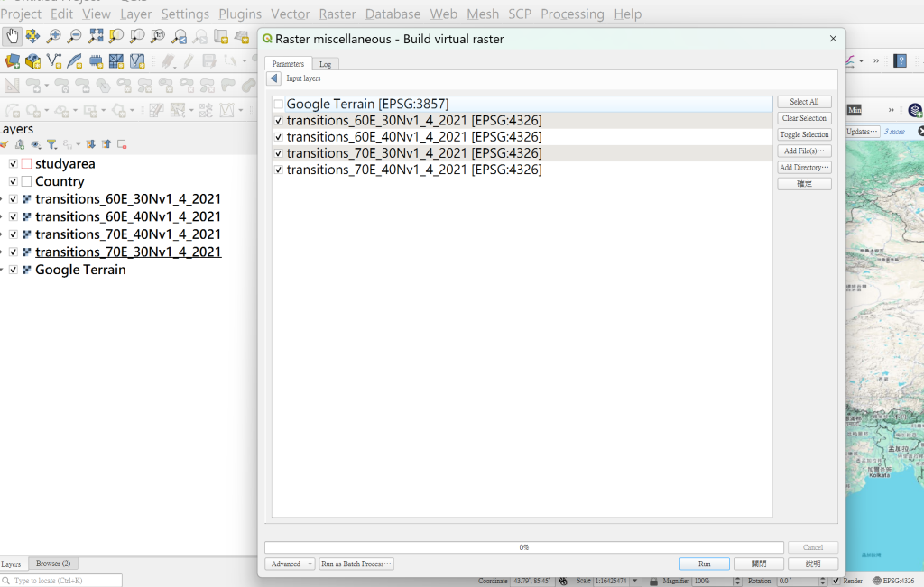The image size is (924, 587).
Task: Switch to the Log tab
Action: pyautogui.click(x=325, y=64)
